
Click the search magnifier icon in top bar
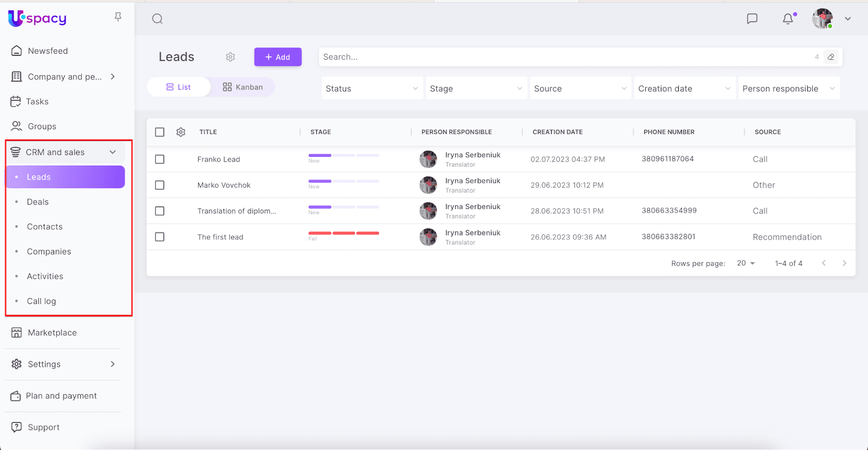point(157,19)
